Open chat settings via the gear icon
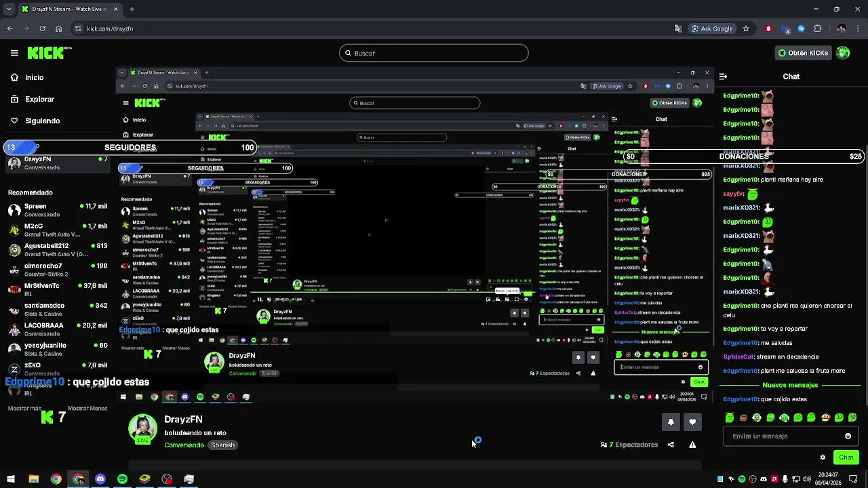 pyautogui.click(x=823, y=457)
